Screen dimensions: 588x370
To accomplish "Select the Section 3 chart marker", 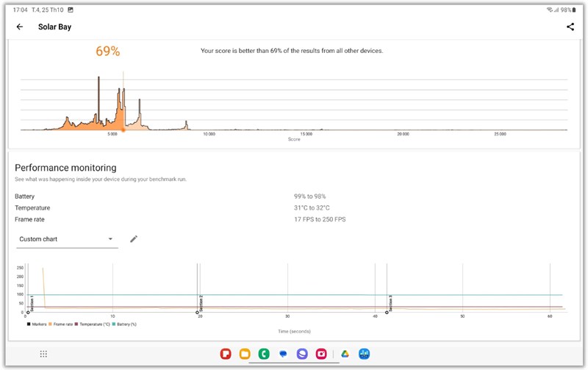I will tap(387, 312).
